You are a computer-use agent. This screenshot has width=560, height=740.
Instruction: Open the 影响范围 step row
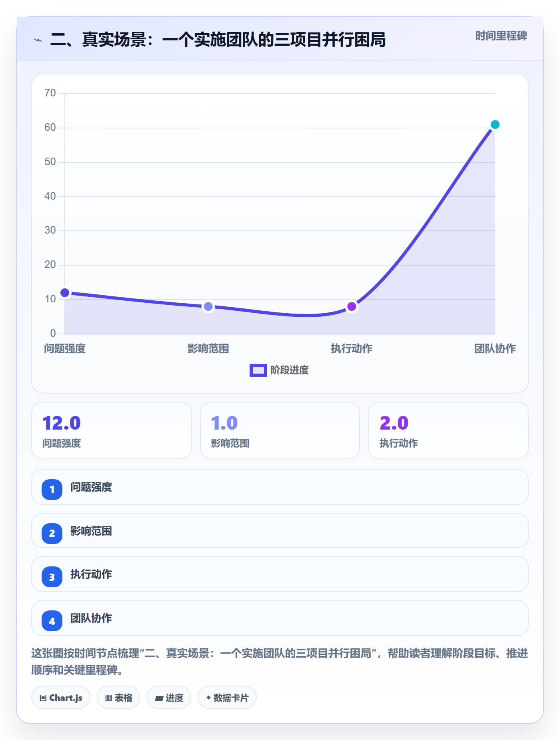click(280, 530)
